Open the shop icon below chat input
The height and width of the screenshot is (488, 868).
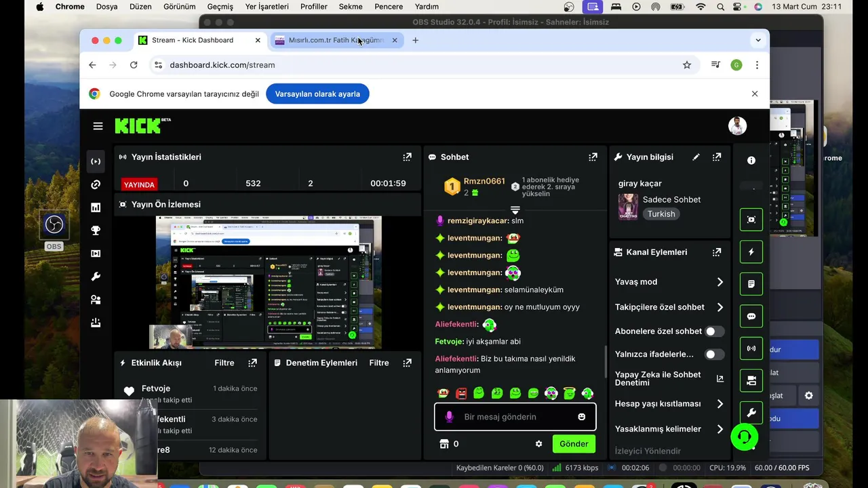[x=444, y=444]
